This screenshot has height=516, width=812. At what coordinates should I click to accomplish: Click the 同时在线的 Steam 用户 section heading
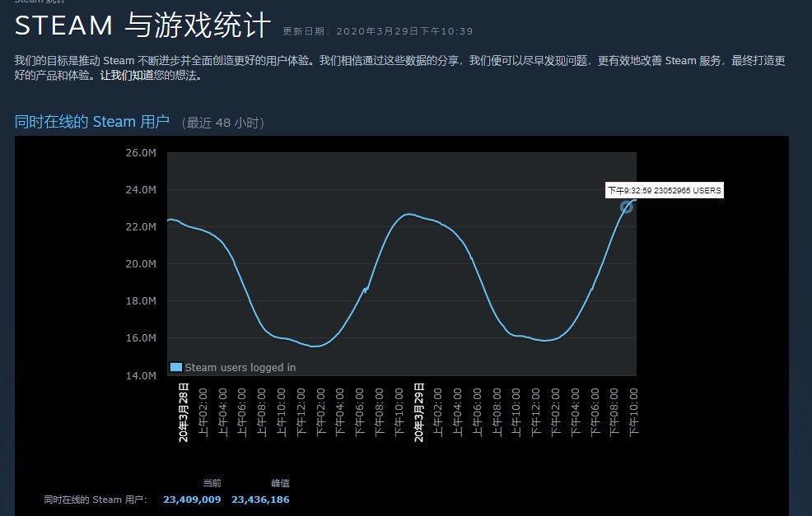pos(92,123)
